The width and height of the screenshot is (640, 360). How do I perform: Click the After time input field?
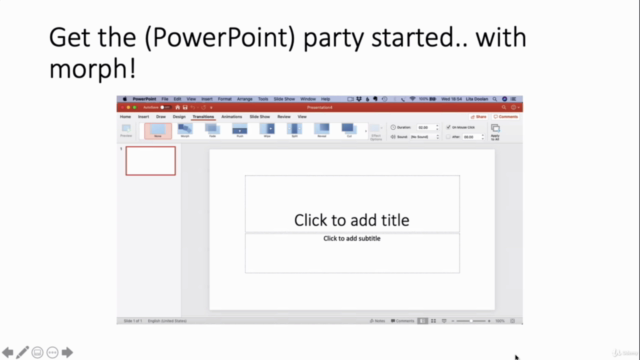tap(471, 137)
